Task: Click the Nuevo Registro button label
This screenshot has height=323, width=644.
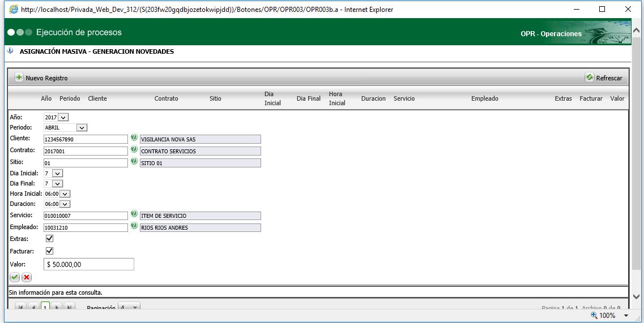Action: coord(46,78)
